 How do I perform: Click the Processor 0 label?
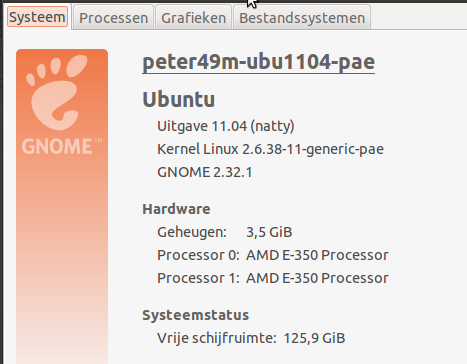pos(198,255)
